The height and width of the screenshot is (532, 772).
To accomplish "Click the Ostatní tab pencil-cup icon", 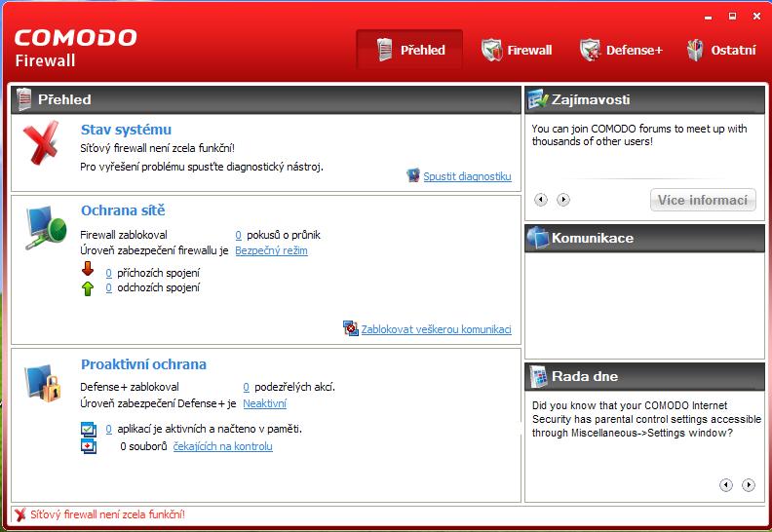I will pos(695,50).
